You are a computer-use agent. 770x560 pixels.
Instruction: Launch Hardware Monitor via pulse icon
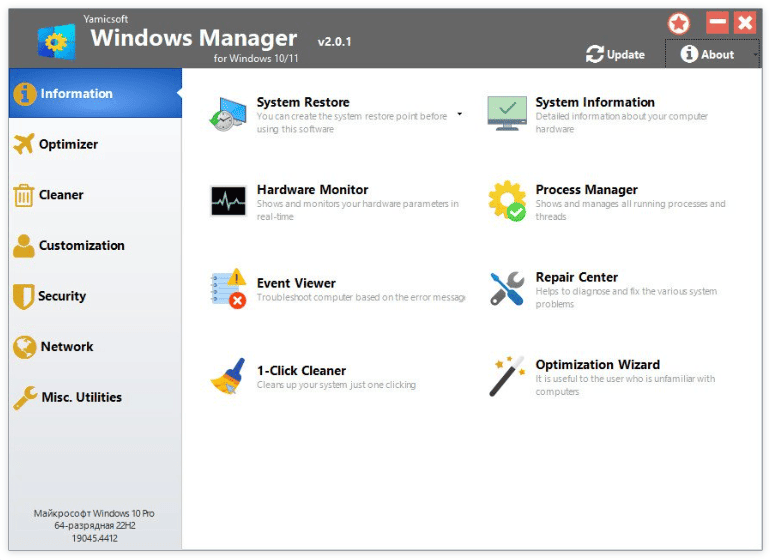(228, 200)
